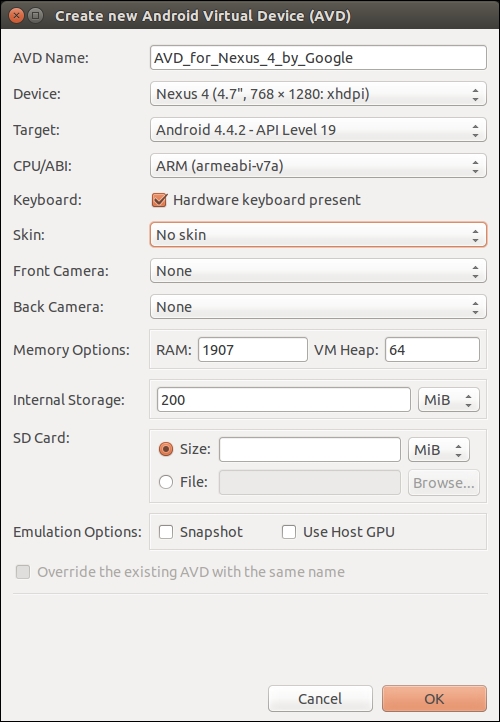Enable the Use Host GPU checkbox
The height and width of the screenshot is (722, 500).
[289, 532]
